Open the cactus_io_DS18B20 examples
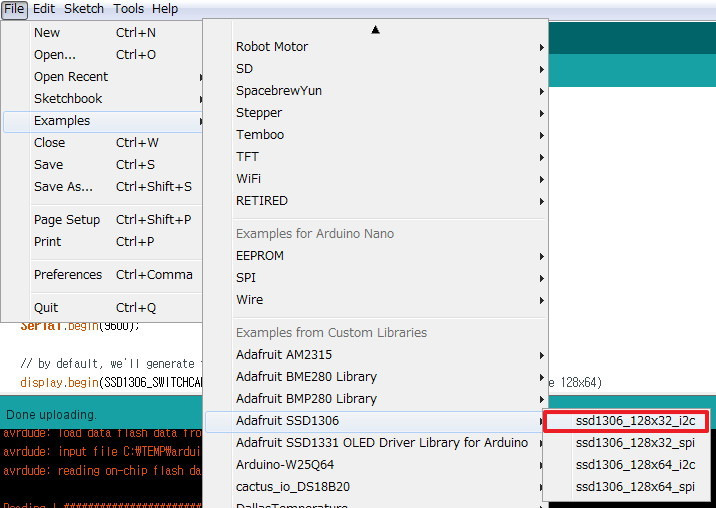The height and width of the screenshot is (508, 716). [x=375, y=487]
